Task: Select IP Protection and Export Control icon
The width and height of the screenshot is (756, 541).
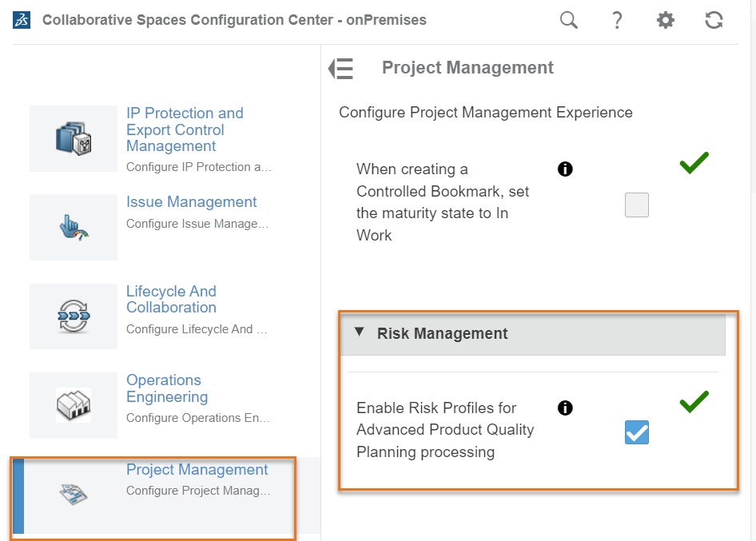Action: (x=74, y=139)
